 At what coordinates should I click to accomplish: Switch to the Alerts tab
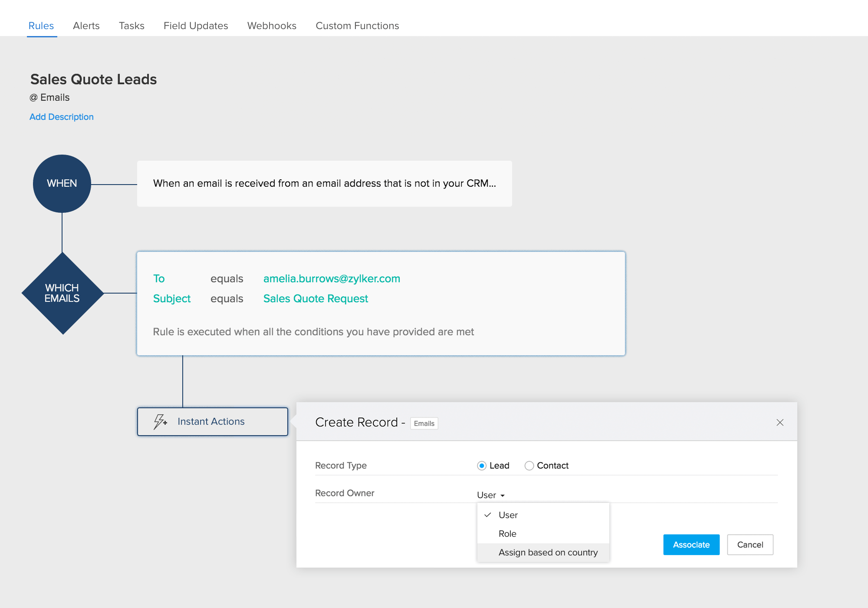[86, 25]
